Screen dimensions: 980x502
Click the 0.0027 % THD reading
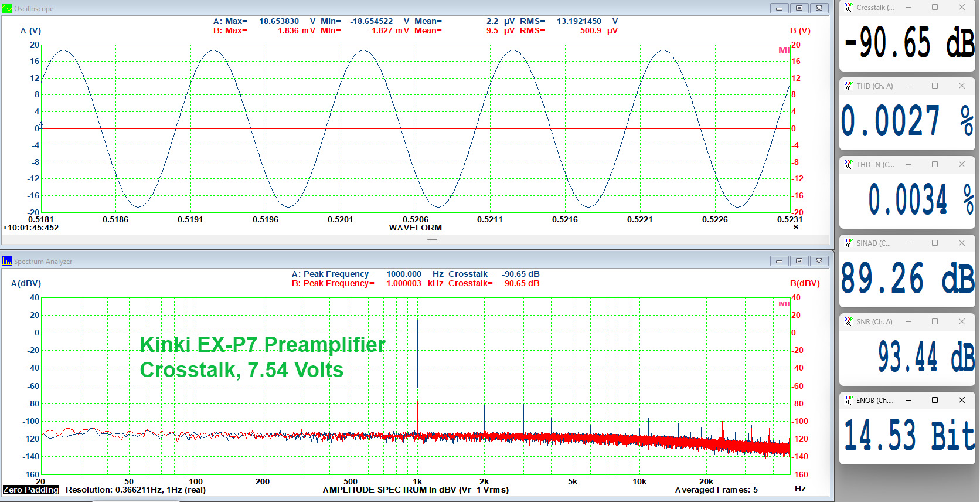(907, 121)
